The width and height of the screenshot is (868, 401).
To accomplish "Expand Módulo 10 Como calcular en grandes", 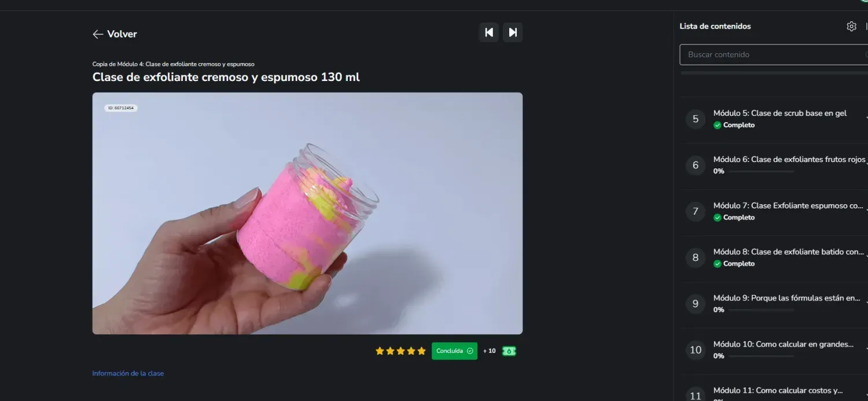I will 775,350.
